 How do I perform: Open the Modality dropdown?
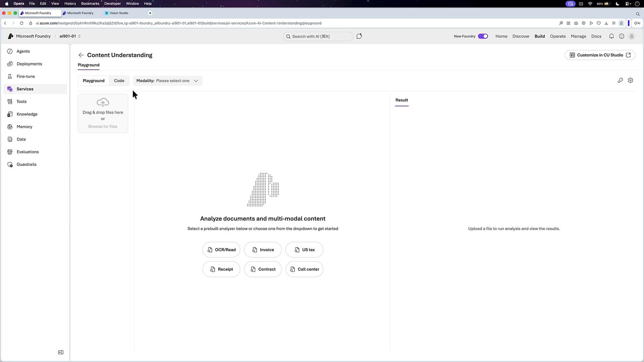coord(168,81)
